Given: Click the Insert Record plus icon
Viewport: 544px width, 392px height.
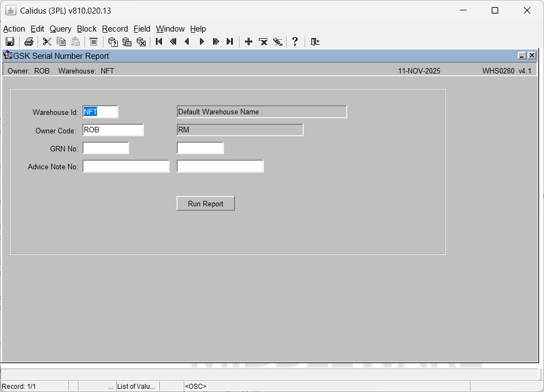Looking at the screenshot, I should tap(249, 42).
